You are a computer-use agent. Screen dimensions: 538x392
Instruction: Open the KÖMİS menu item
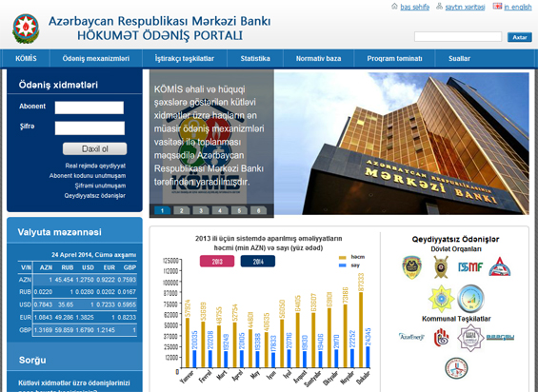26,59
